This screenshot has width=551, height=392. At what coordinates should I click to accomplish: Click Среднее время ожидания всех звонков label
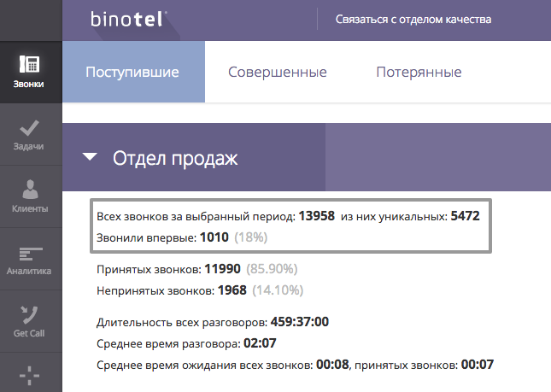[x=205, y=366]
